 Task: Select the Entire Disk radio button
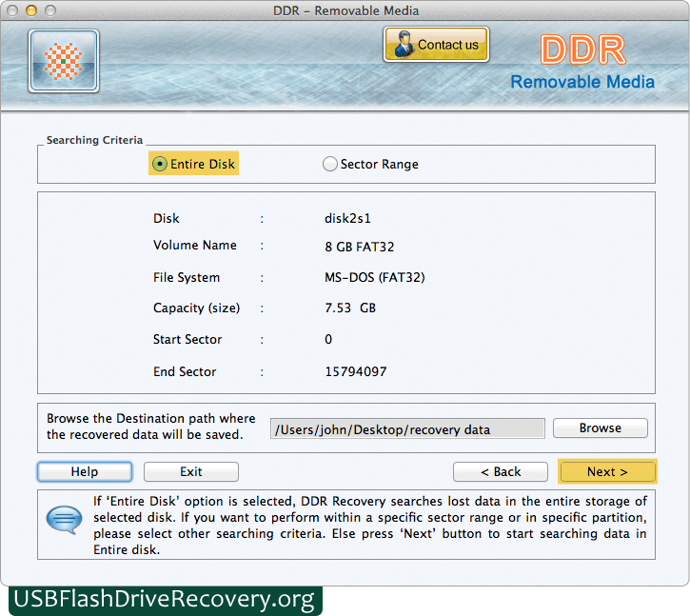(x=159, y=164)
